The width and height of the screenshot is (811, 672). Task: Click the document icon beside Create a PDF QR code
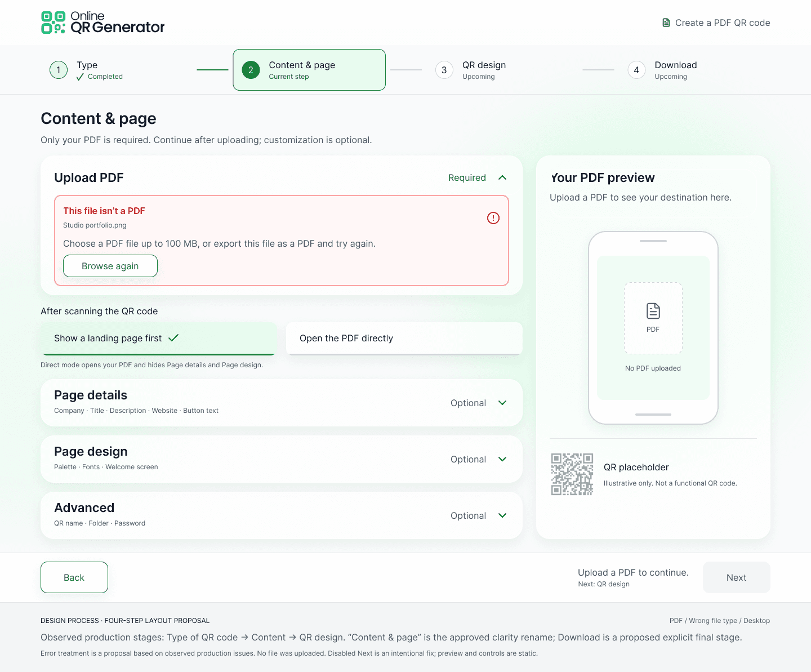pos(666,23)
